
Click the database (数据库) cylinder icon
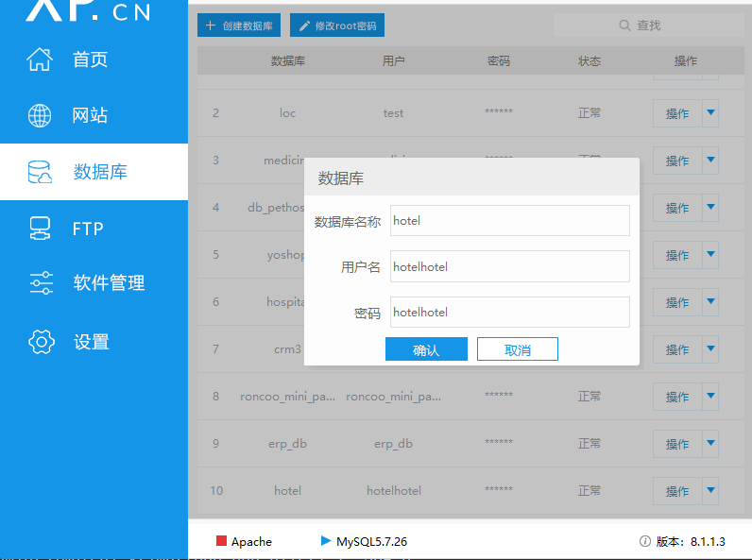pos(40,172)
